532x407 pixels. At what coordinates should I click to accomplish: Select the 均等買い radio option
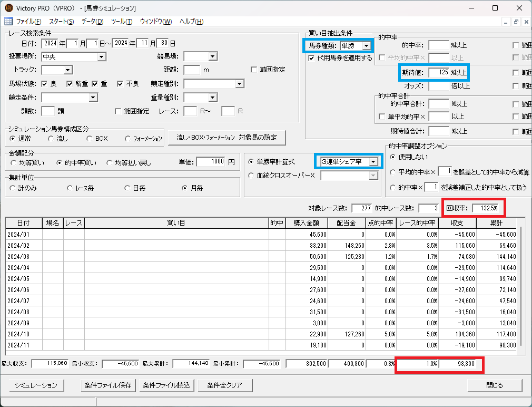[x=13, y=162]
